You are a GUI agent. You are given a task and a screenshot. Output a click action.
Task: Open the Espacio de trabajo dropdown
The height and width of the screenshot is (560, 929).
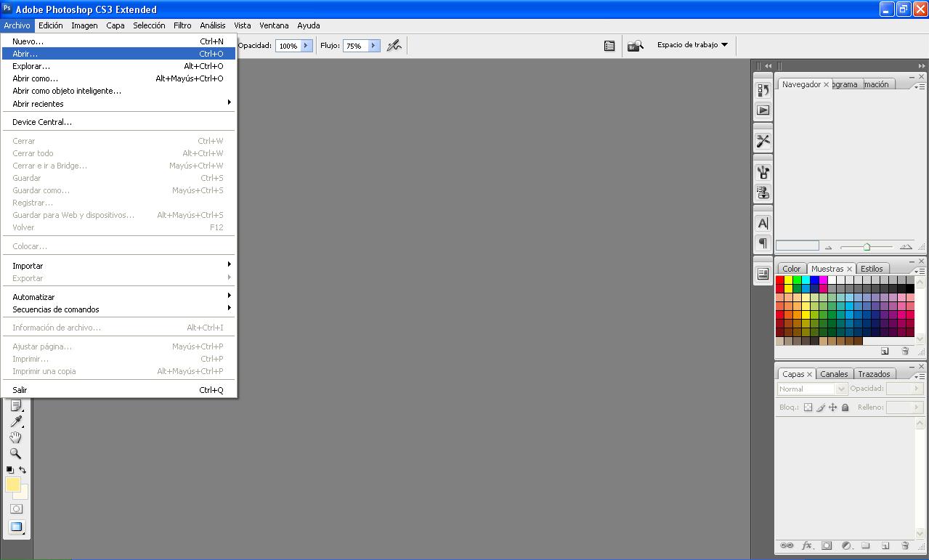click(x=693, y=45)
